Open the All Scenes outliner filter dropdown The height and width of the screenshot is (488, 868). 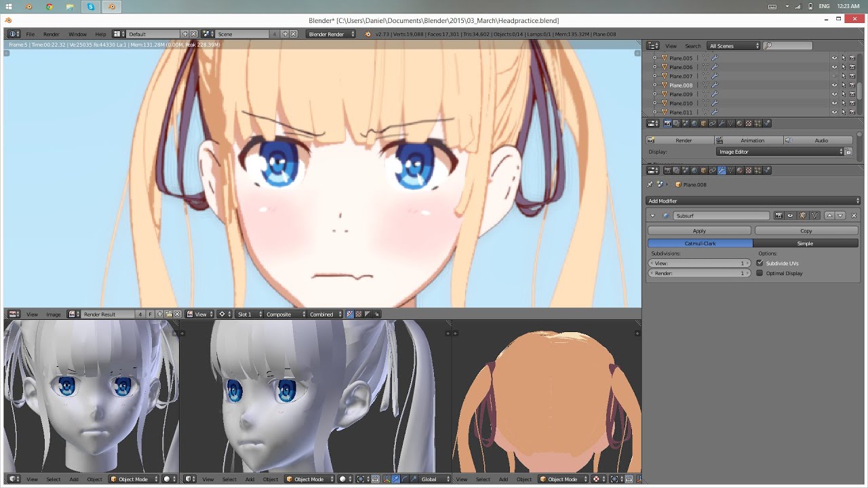coord(734,45)
